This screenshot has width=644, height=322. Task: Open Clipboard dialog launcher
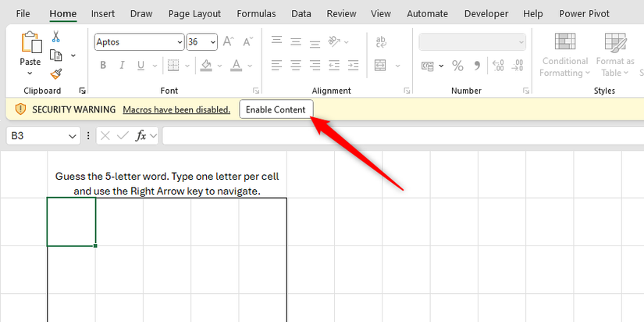(x=82, y=91)
